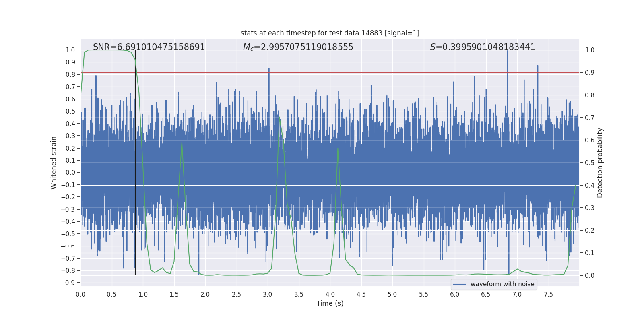Click the S=0.3995 annotation text
Viewport: 644px width, 322px height.
click(x=482, y=47)
